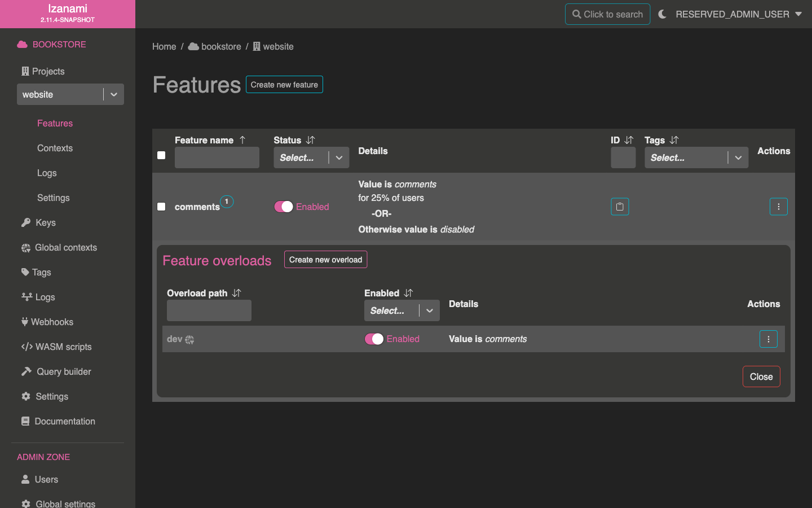812x508 pixels.
Task: Sort by Tags column arrows
Action: [x=674, y=140]
